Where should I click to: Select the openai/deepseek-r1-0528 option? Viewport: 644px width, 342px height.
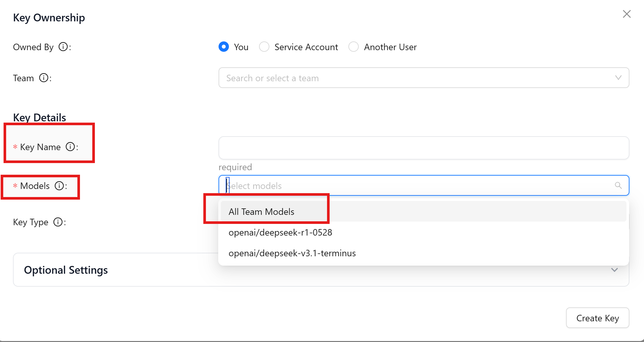click(280, 232)
